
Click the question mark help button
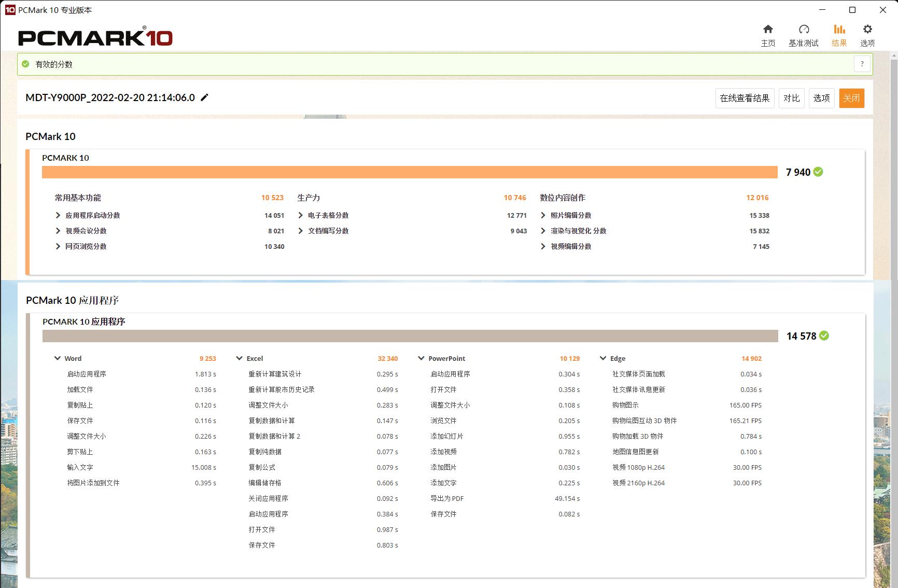click(x=862, y=64)
